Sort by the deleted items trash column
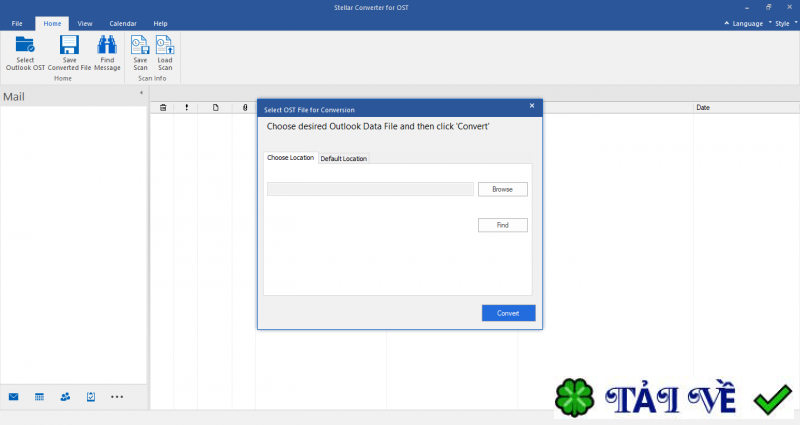Screen dimensions: 800x425 163,108
